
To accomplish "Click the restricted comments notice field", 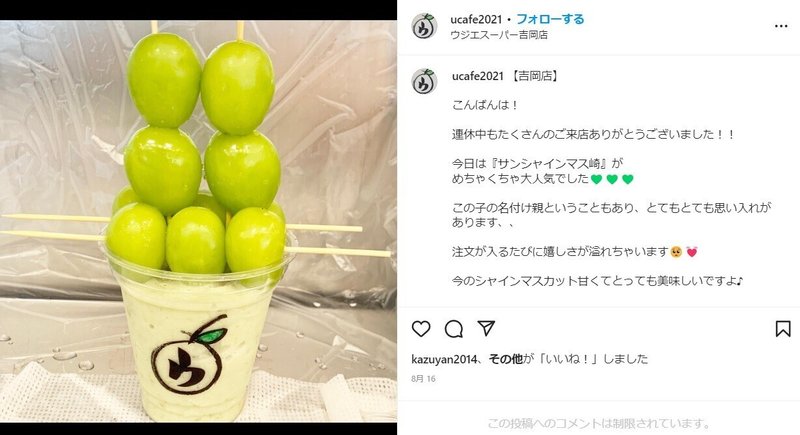I will point(599,423).
